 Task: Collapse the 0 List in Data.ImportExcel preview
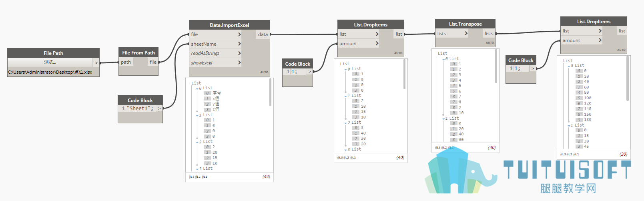coord(197,88)
